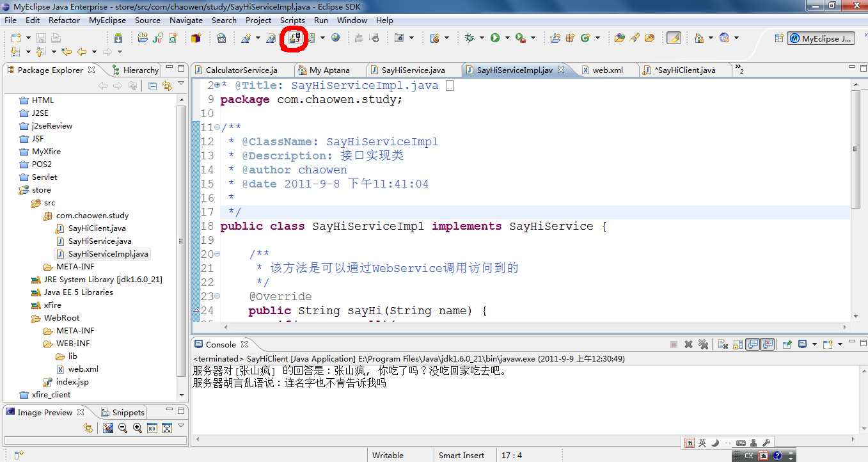
Task: Click the Clear Console icon
Action: 723,344
